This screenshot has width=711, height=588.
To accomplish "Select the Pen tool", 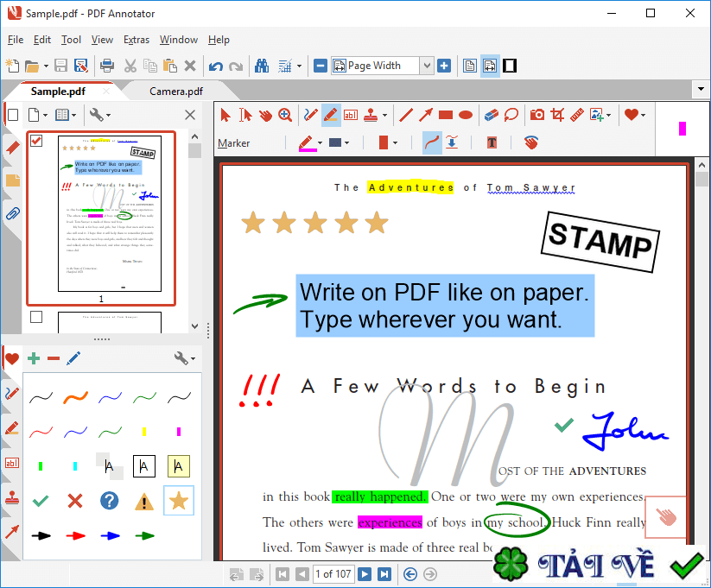I will coord(311,115).
